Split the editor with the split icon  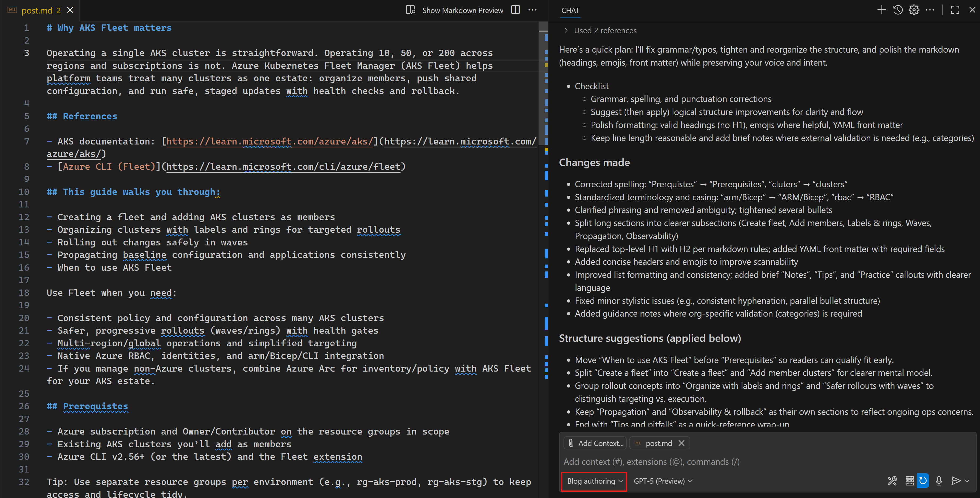515,10
